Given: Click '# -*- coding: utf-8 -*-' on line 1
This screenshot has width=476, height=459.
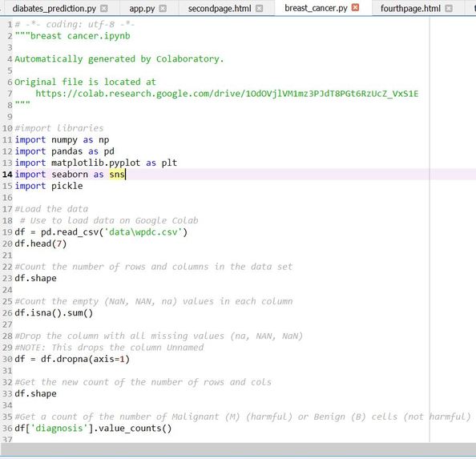Looking at the screenshot, I should [x=75, y=24].
